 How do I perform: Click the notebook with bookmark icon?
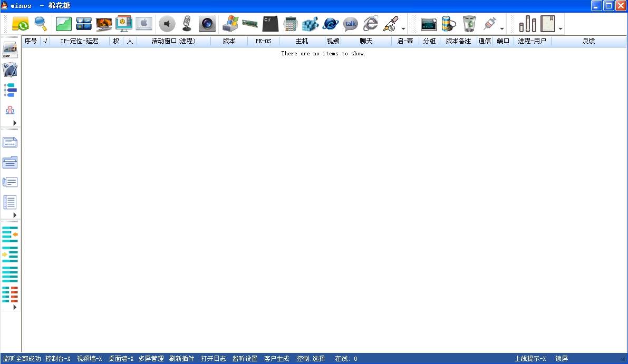547,24
